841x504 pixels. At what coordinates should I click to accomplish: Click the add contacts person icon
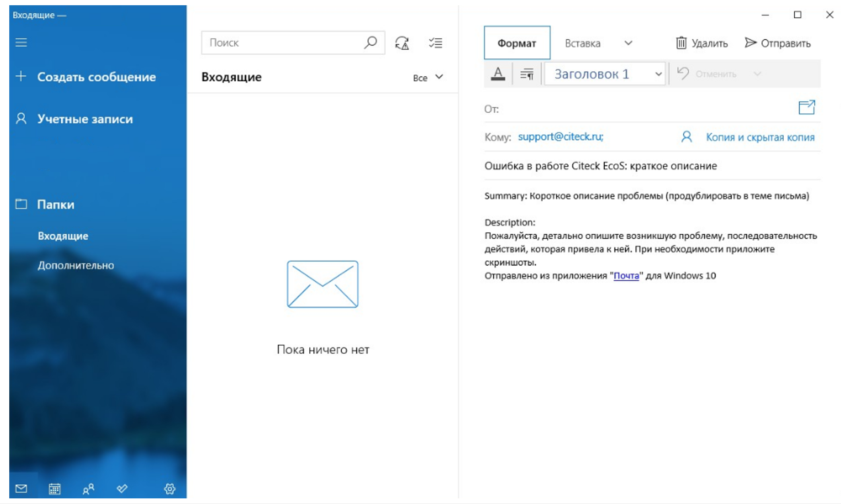[x=687, y=137]
